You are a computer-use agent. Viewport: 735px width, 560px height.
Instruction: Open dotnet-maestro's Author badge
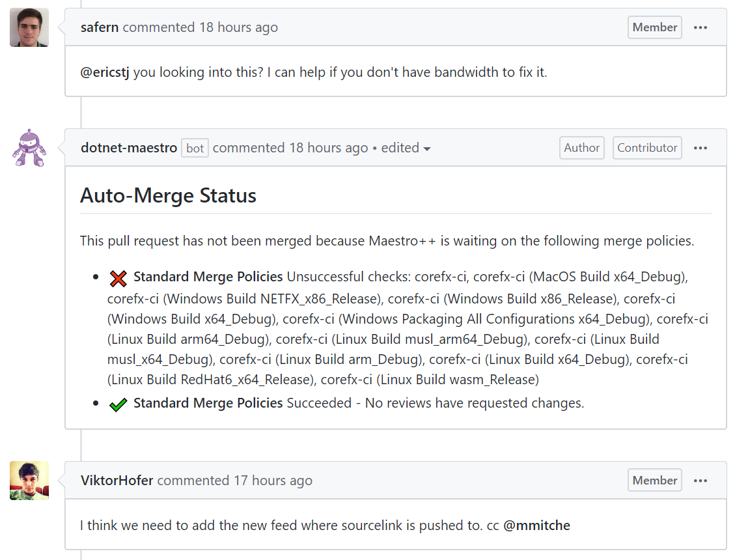click(581, 148)
